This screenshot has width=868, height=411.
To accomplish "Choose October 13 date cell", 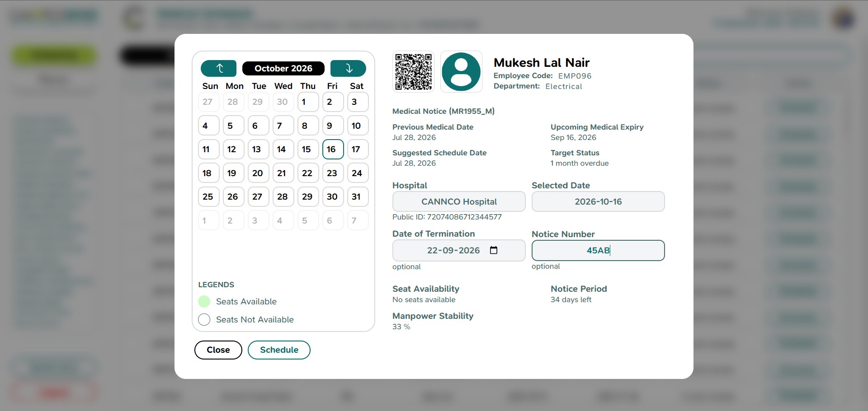I will coord(259,149).
